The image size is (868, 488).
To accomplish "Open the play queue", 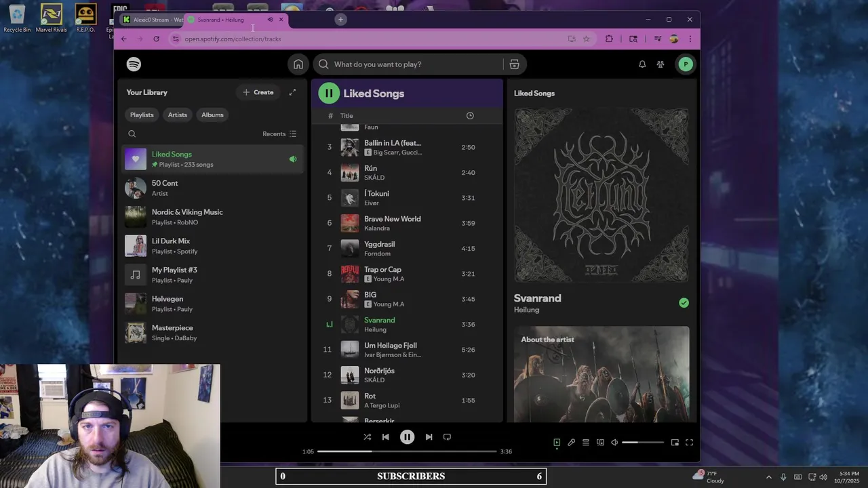I will (586, 443).
